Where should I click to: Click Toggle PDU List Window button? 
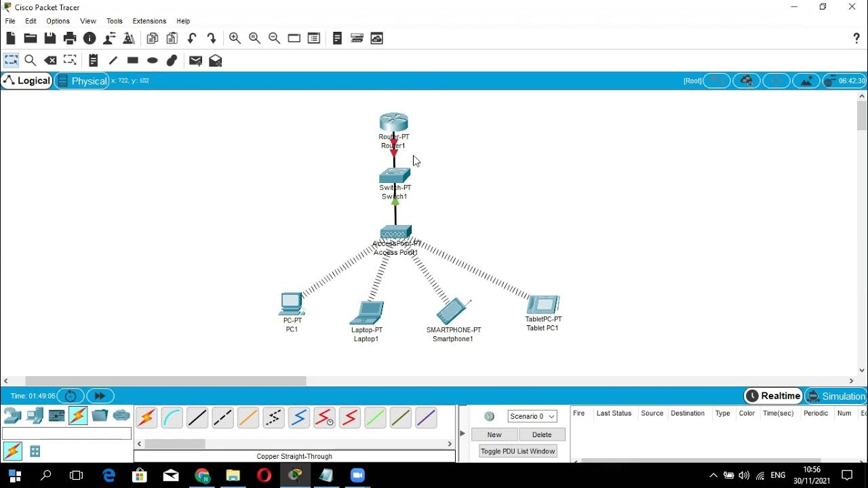pyautogui.click(x=518, y=451)
